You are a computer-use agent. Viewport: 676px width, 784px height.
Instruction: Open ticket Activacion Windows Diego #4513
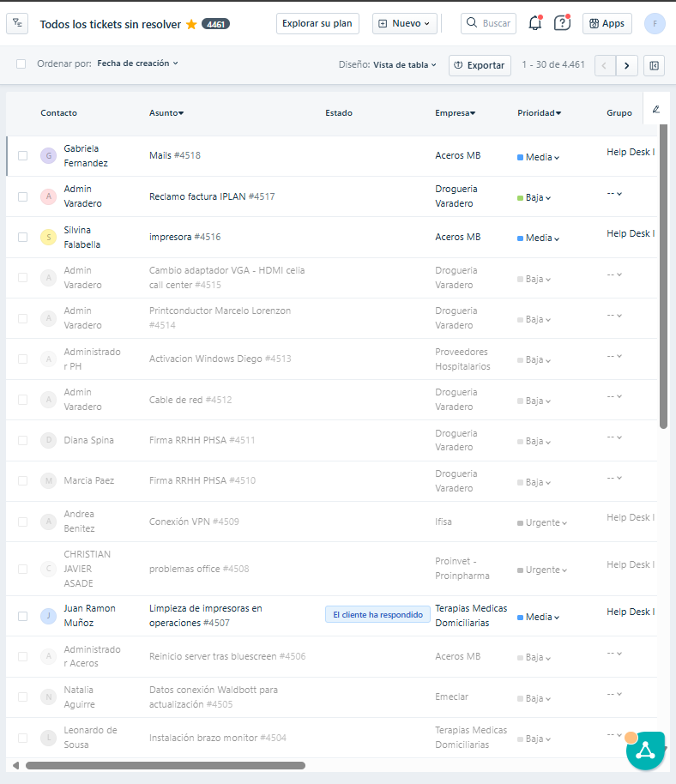click(220, 359)
